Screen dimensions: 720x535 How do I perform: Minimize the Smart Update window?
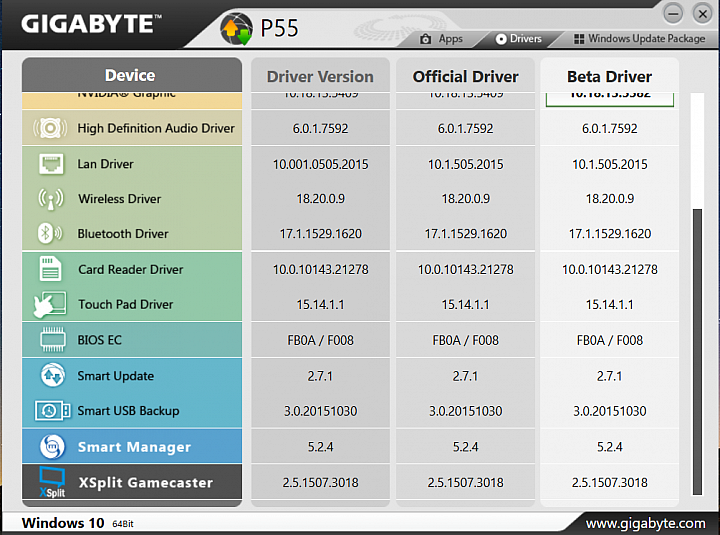(x=673, y=13)
